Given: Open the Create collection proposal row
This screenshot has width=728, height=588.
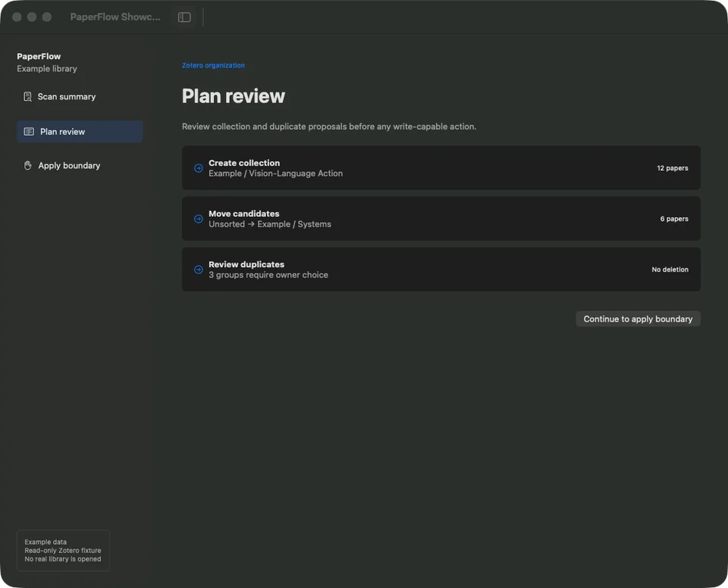Looking at the screenshot, I should pyautogui.click(x=441, y=168).
